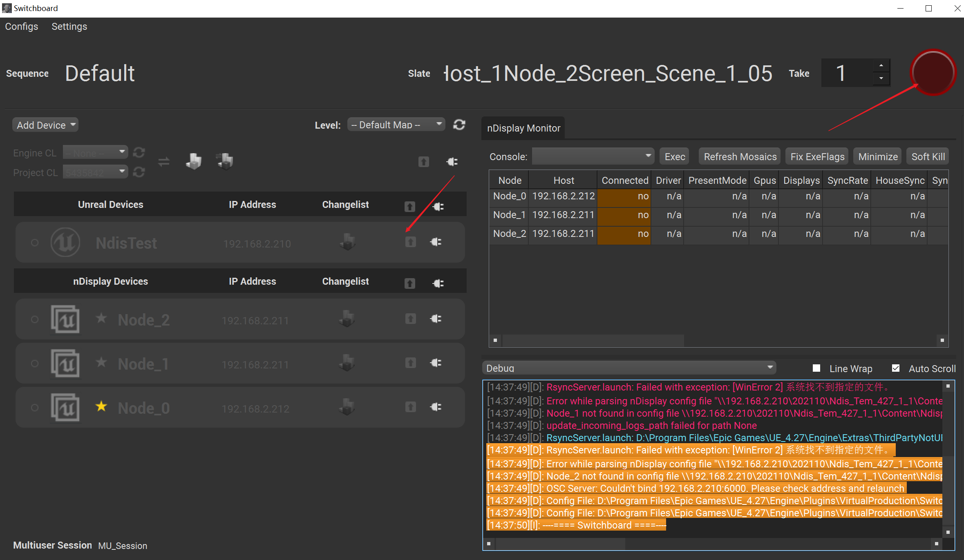964x560 pixels.
Task: Click Refresh Mosaics button
Action: [740, 156]
